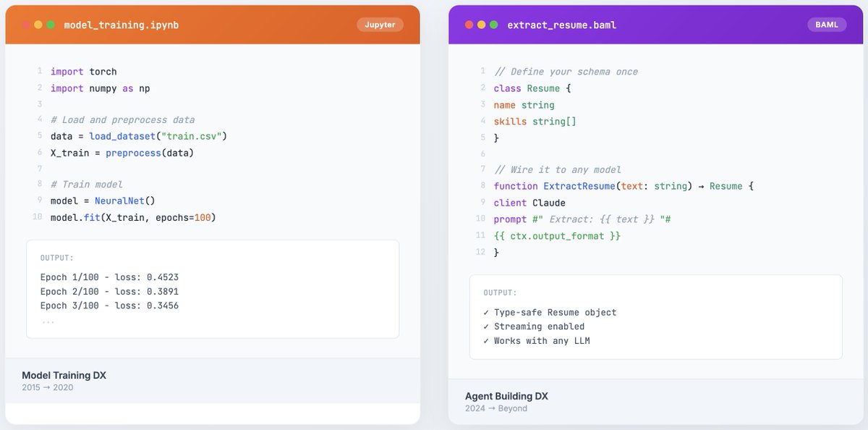The width and height of the screenshot is (868, 430).
Task: Click the 'name string' line
Action: (x=524, y=105)
